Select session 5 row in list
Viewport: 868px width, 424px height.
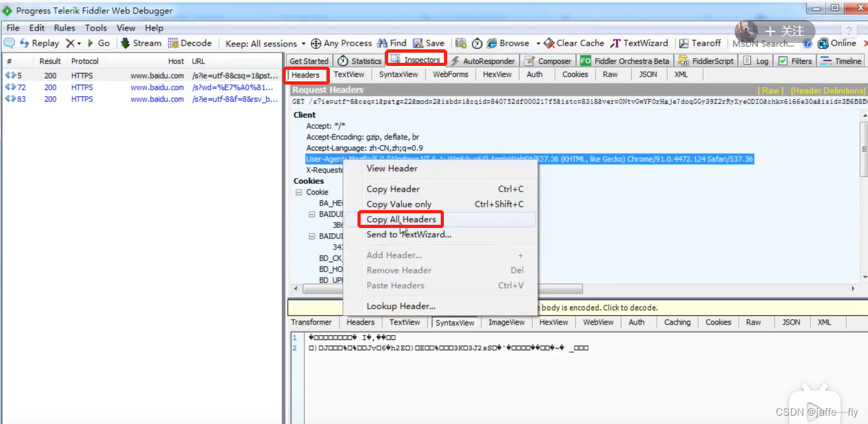pyautogui.click(x=142, y=76)
